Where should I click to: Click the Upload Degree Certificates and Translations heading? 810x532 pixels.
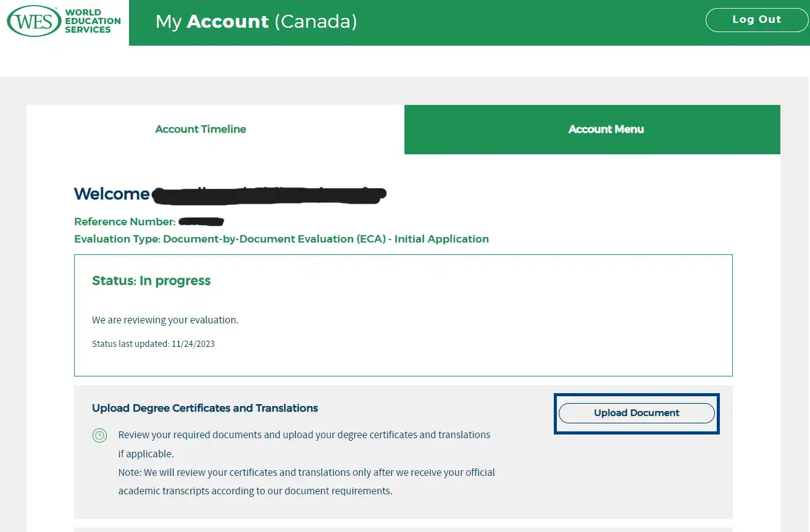pos(205,408)
